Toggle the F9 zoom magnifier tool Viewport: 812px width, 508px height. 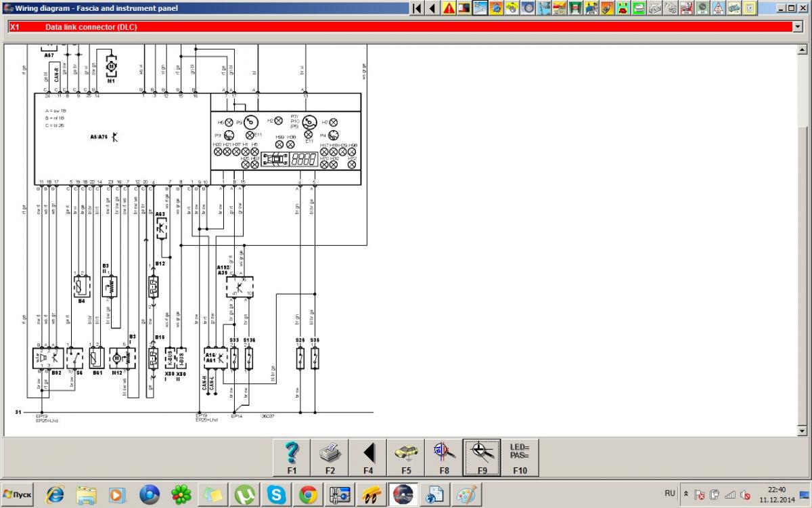point(482,457)
